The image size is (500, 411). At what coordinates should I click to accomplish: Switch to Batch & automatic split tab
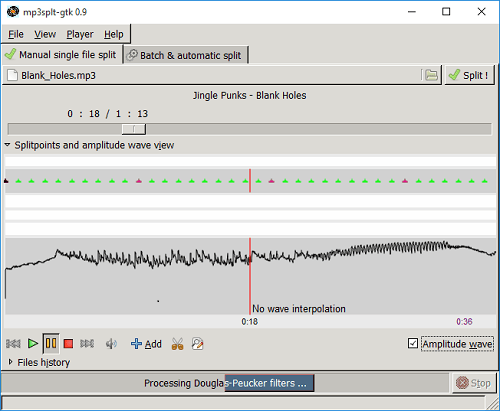tap(186, 55)
